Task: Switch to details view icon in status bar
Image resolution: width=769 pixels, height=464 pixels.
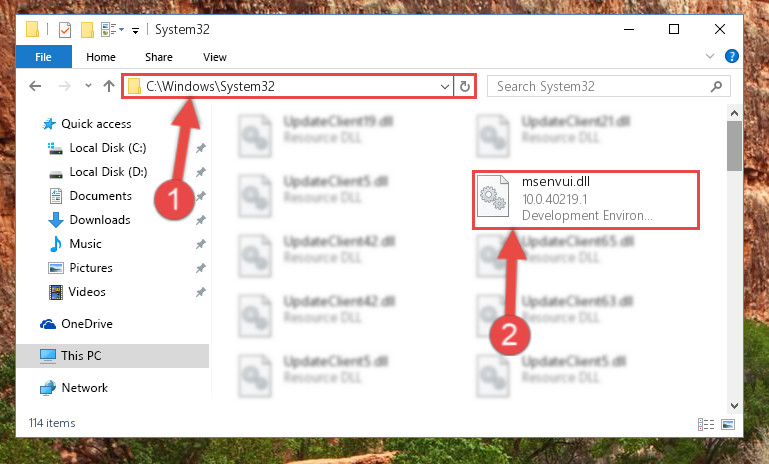Action: [x=706, y=424]
